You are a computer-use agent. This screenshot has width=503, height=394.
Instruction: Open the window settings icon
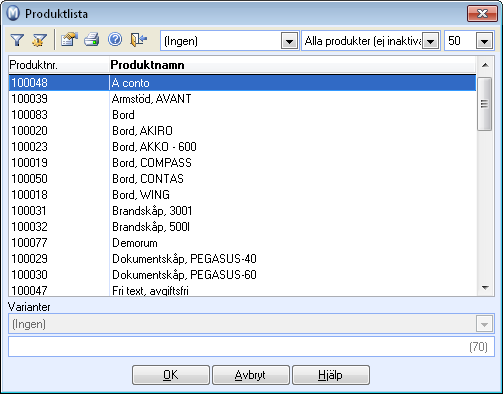pyautogui.click(x=69, y=40)
